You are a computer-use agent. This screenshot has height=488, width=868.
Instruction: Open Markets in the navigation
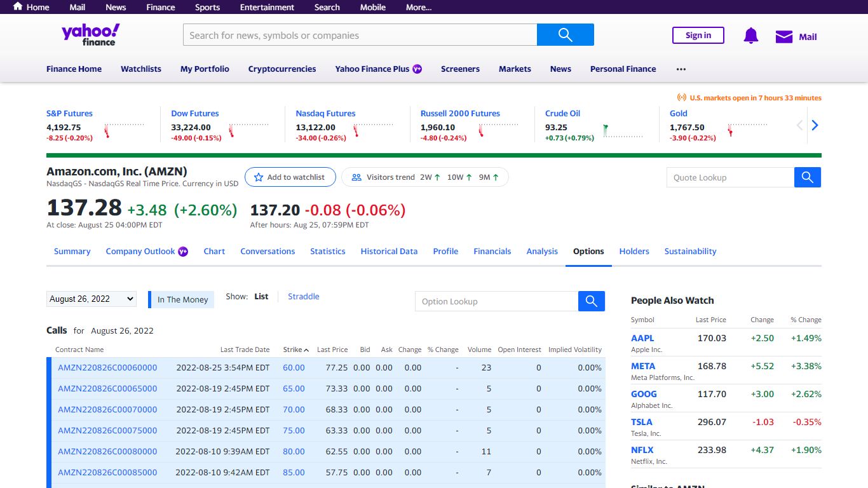[515, 69]
